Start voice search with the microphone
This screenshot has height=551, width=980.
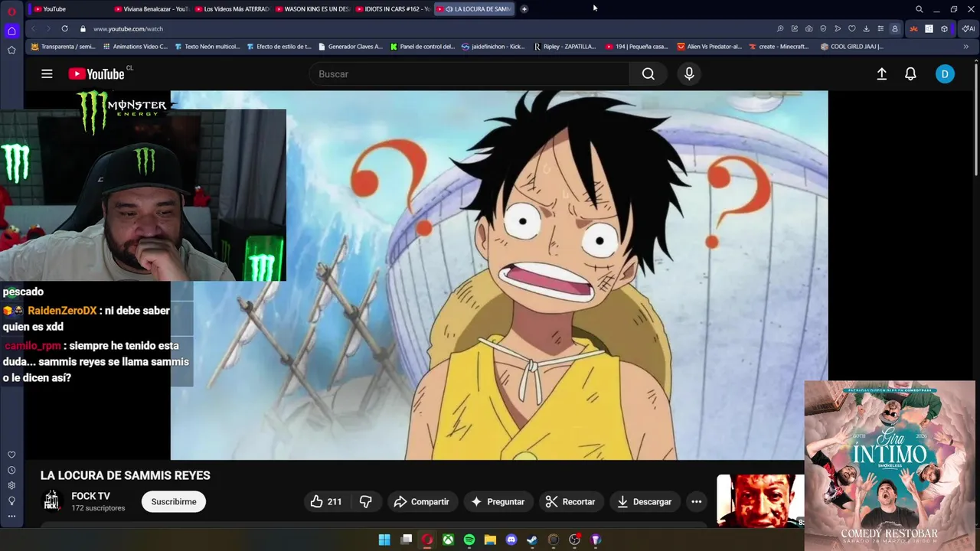(x=689, y=73)
